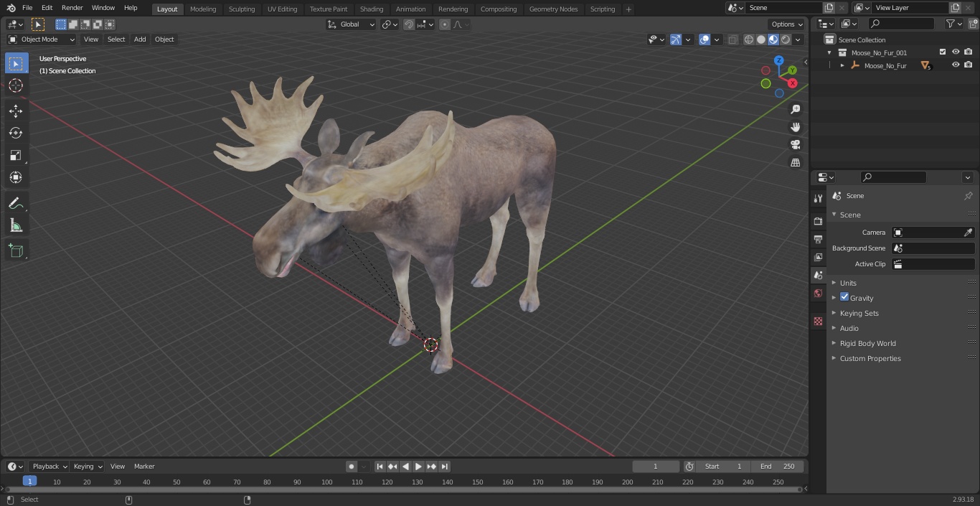Select the Add Cube tool
This screenshot has width=980, height=506.
pos(16,251)
